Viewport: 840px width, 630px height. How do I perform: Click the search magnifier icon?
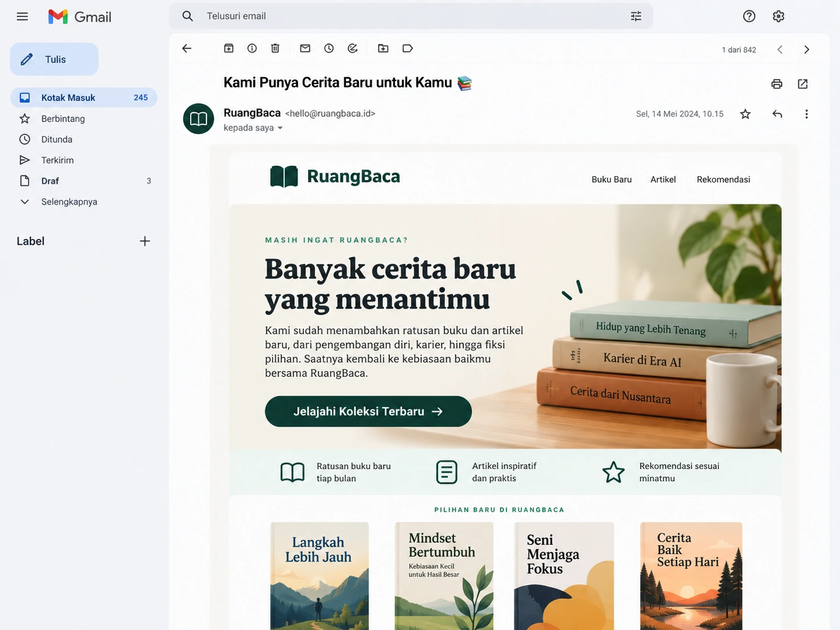pos(187,16)
